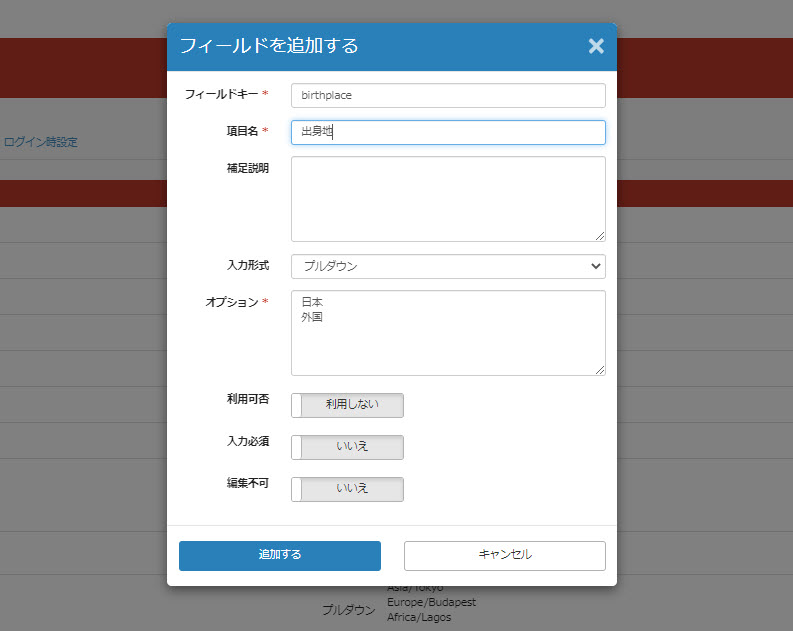The height and width of the screenshot is (631, 793).
Task: Toggle the 入力必須 switch
Action: 347,447
